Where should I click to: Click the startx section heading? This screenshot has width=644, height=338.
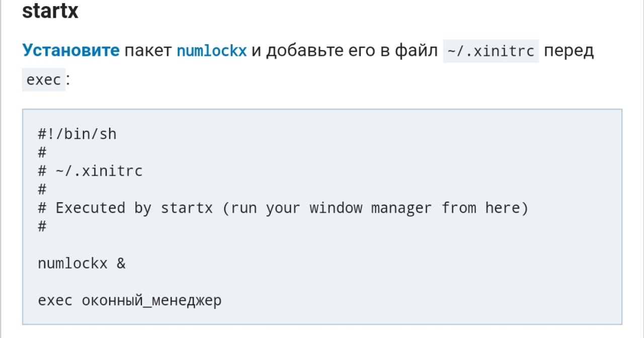tap(50, 11)
